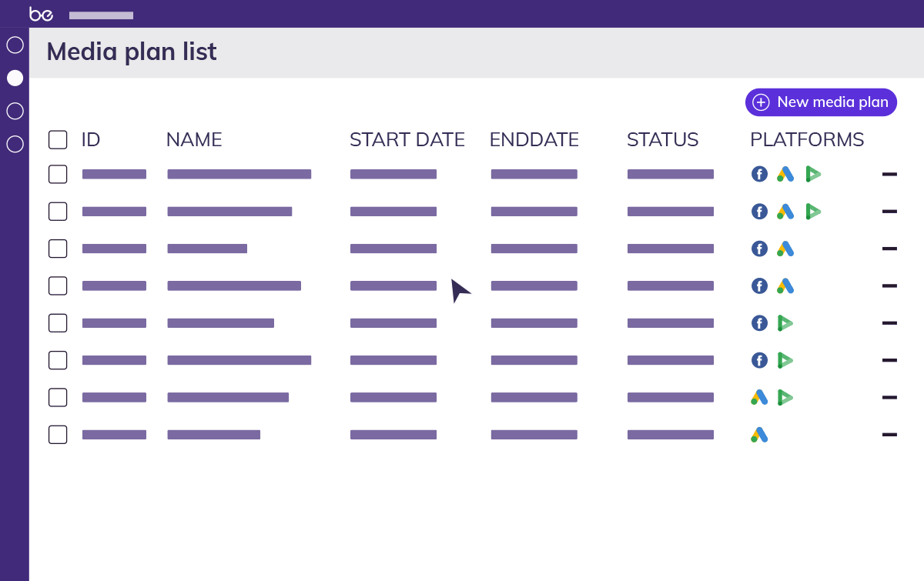The width and height of the screenshot is (924, 581).
Task: Check the first media plan row checkbox
Action: [x=58, y=175]
